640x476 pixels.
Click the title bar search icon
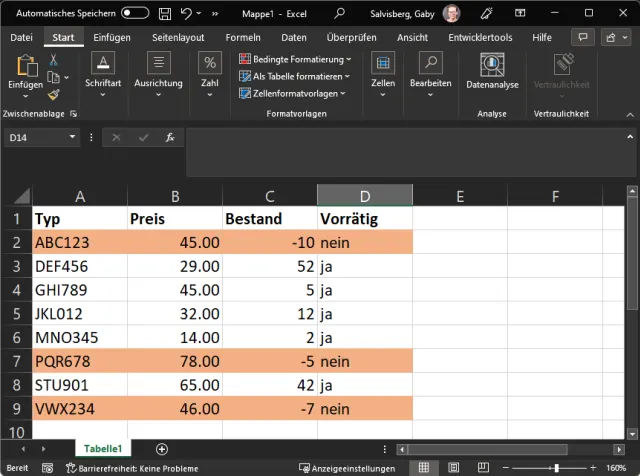pos(340,14)
